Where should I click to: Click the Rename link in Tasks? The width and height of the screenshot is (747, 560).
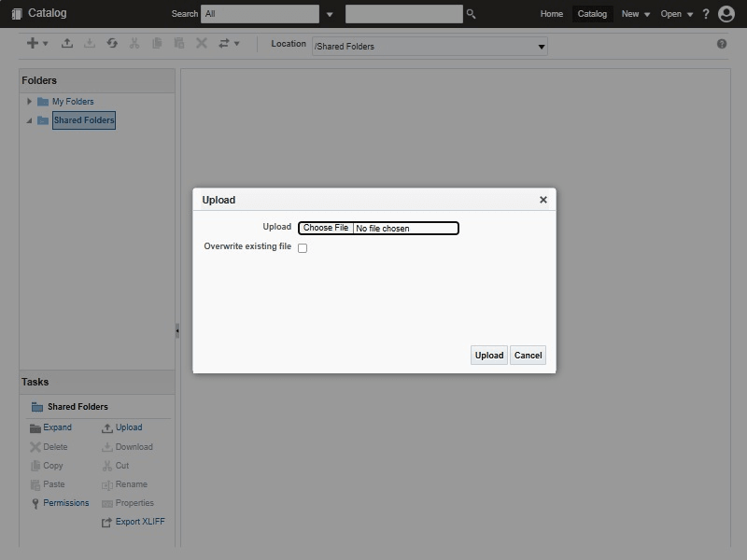point(131,484)
